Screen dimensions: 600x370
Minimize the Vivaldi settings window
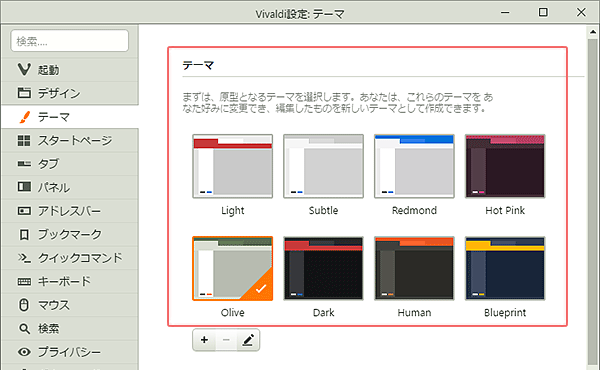[x=505, y=12]
